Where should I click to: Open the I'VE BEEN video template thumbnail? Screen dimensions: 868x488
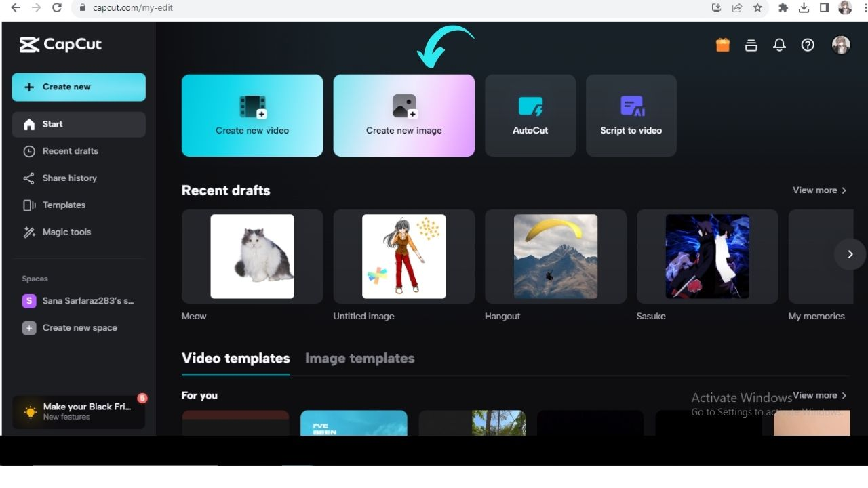coord(354,423)
